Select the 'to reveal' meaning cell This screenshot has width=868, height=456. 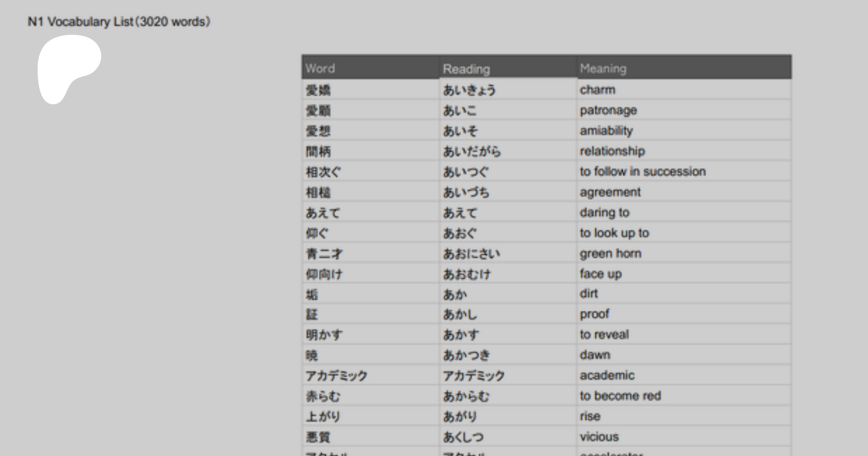pyautogui.click(x=604, y=334)
